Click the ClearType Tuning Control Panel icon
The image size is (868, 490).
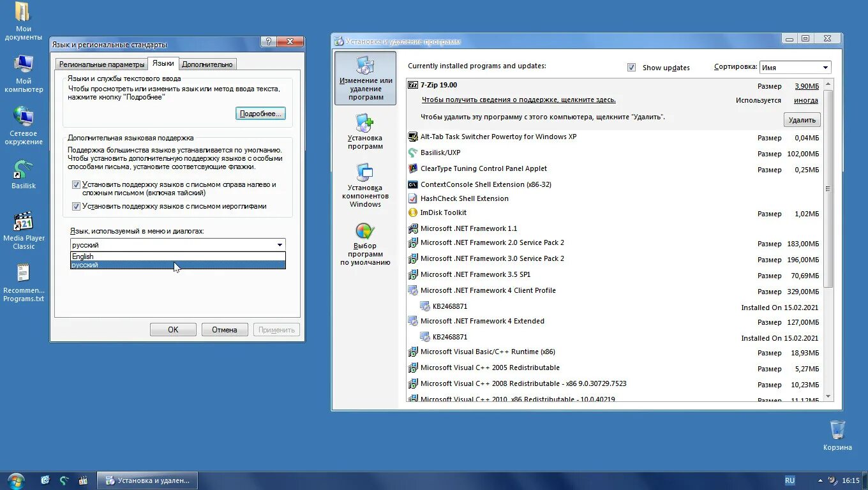coord(413,169)
